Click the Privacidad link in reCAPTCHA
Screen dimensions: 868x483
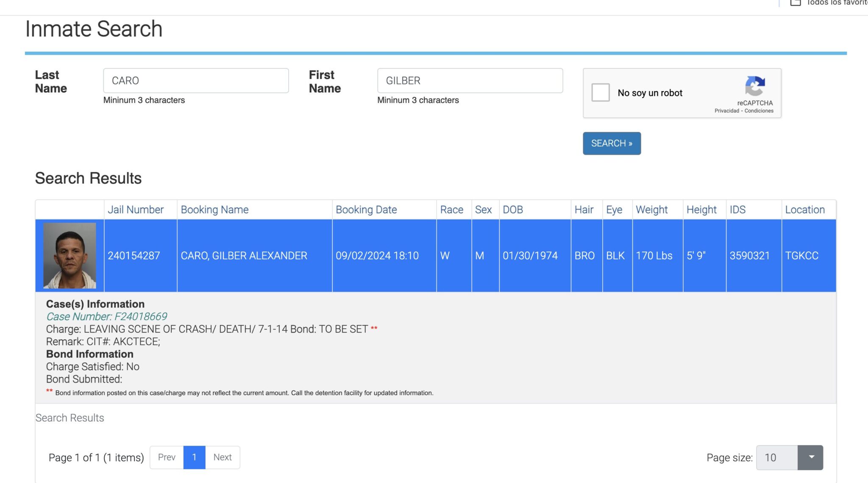pyautogui.click(x=726, y=111)
